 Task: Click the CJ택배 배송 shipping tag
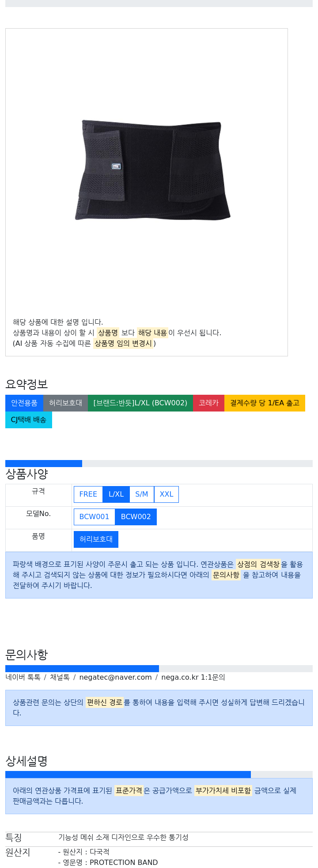click(29, 420)
